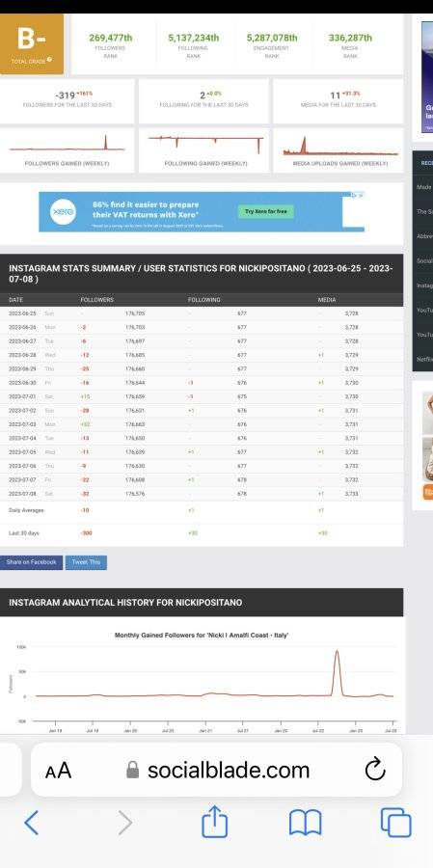433x868 pixels.
Task: Open the Safari share sheet icon
Action: pyautogui.click(x=214, y=821)
